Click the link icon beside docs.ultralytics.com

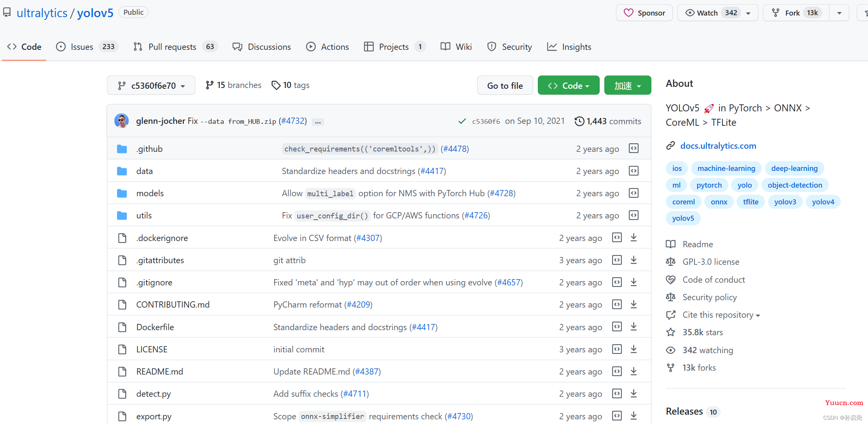pyautogui.click(x=670, y=146)
